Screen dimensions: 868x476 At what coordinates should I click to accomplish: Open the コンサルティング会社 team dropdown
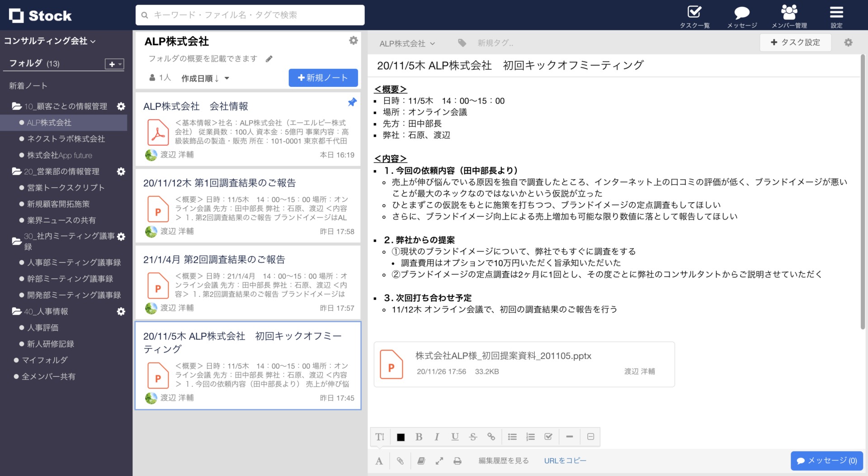[50, 41]
